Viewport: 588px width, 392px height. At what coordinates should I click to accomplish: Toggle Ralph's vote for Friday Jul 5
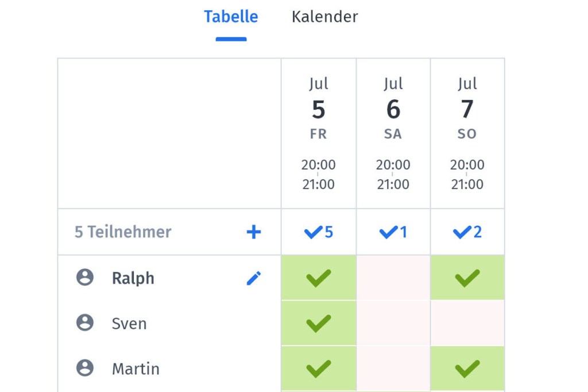pyautogui.click(x=318, y=278)
